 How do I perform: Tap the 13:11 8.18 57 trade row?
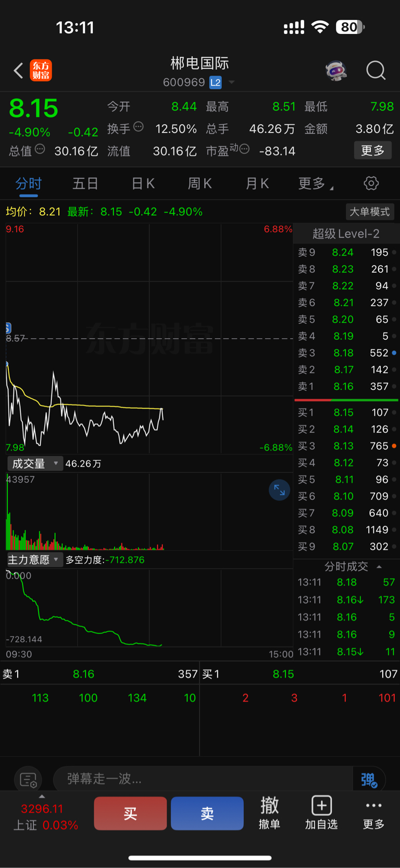(x=346, y=582)
